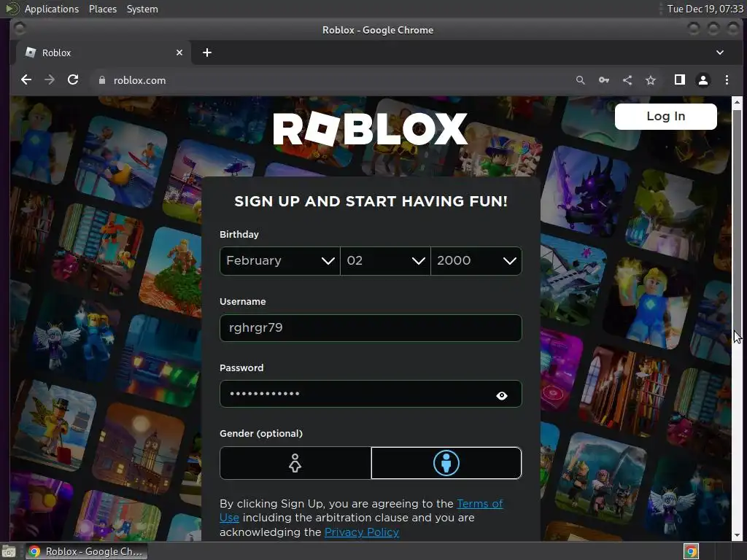Share this page via share icon
Image resolution: width=747 pixels, height=560 pixels.
pyautogui.click(x=627, y=80)
